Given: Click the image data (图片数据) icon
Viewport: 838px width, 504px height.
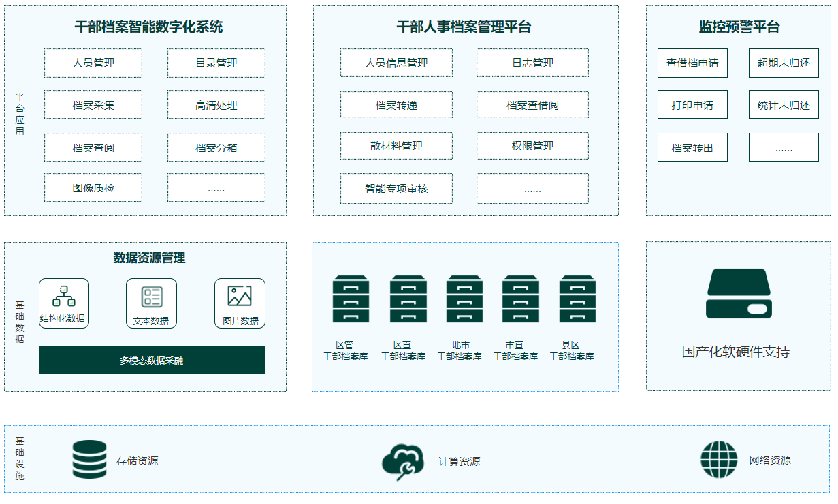Looking at the screenshot, I should pyautogui.click(x=240, y=296).
